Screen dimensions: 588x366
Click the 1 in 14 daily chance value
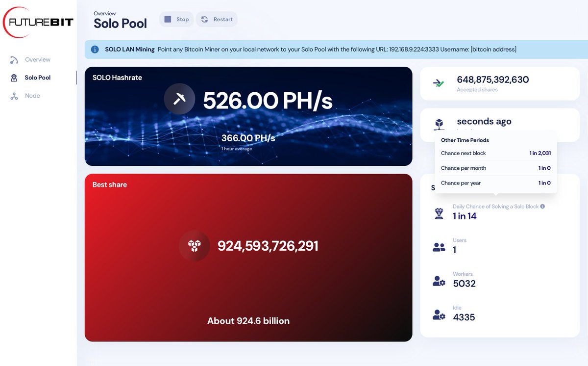pos(465,216)
